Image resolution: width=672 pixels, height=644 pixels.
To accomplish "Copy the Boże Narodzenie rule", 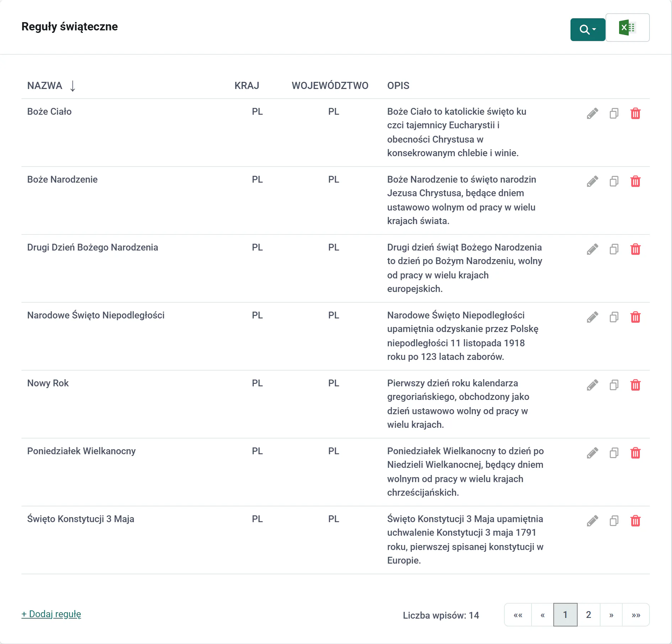I will pyautogui.click(x=614, y=181).
